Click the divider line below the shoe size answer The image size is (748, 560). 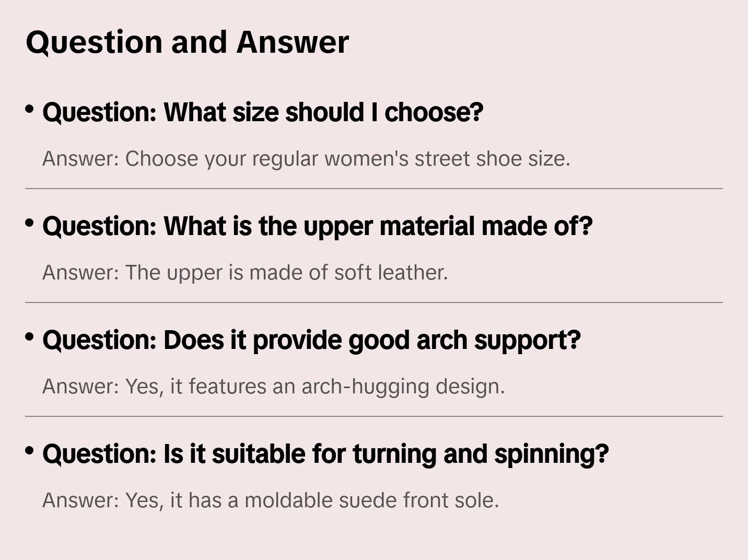[x=374, y=189]
